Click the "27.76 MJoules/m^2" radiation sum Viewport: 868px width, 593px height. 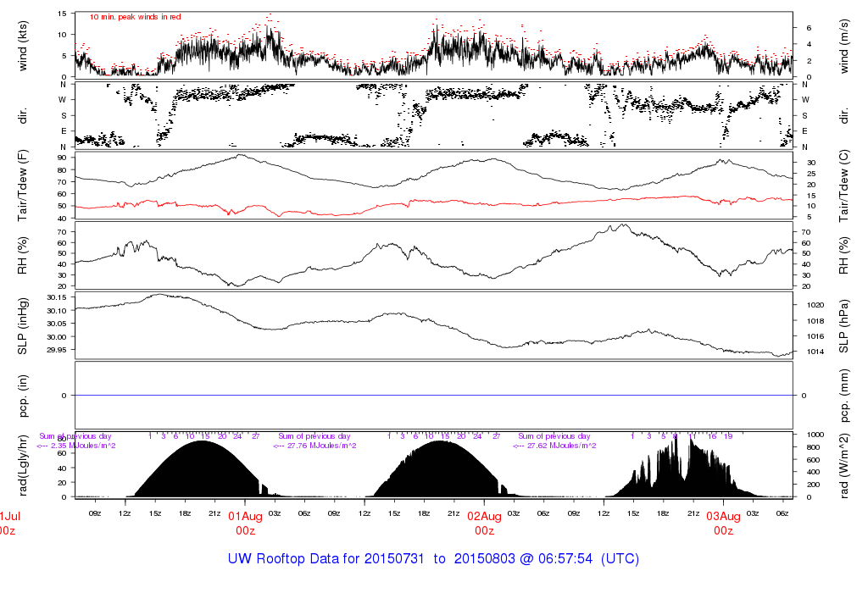[x=322, y=446]
